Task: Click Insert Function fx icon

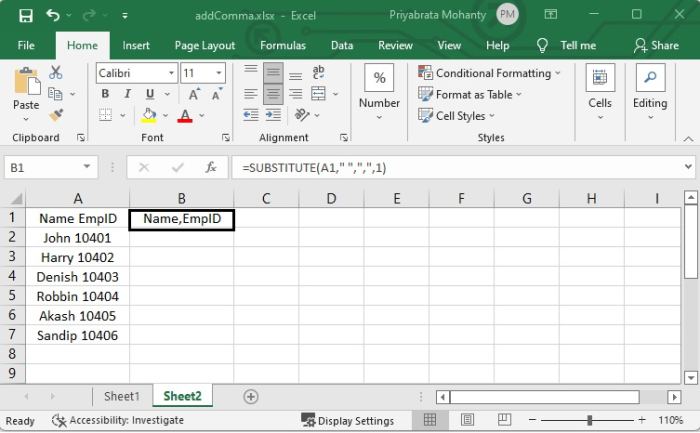Action: click(211, 168)
